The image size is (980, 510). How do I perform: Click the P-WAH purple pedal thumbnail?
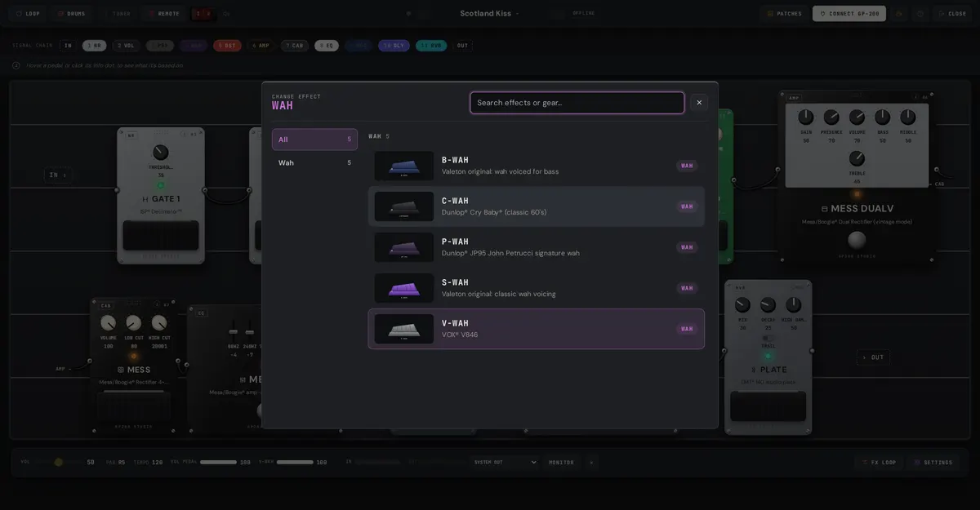click(x=404, y=247)
